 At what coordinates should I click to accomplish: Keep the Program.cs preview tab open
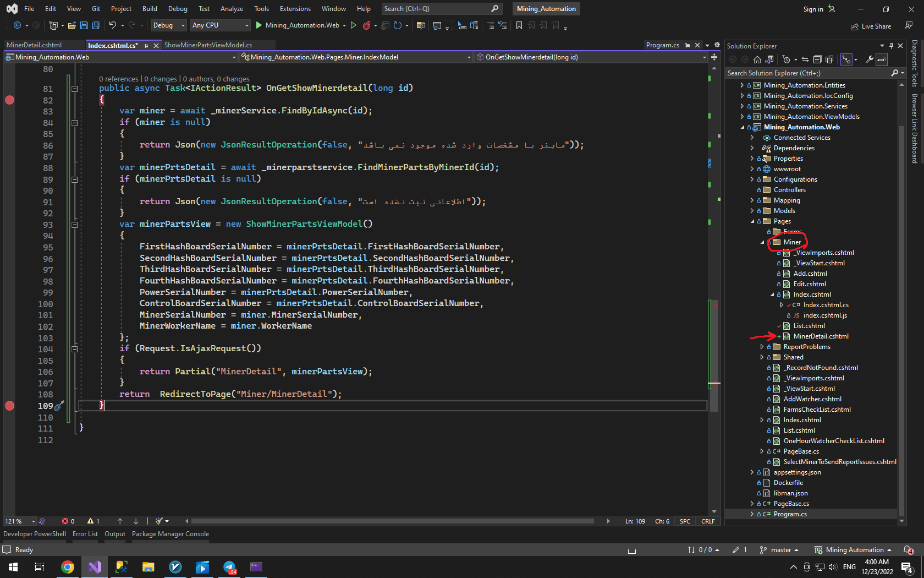coord(687,45)
